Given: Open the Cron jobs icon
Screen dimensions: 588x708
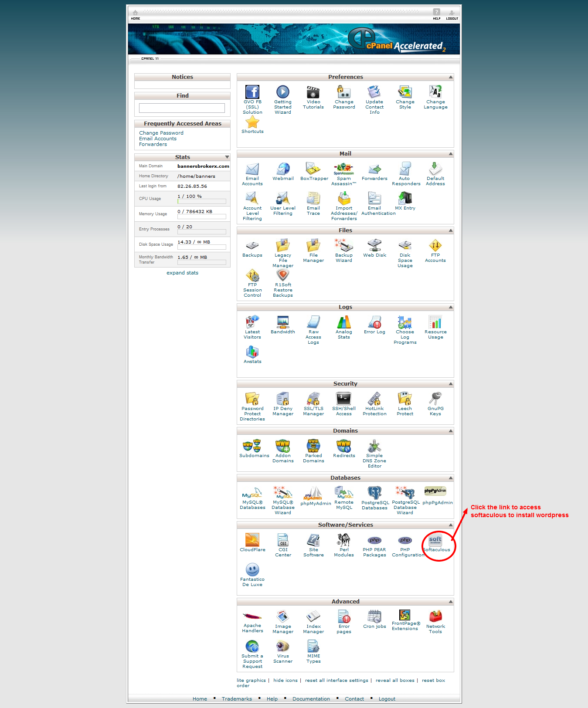Looking at the screenshot, I should [374, 617].
